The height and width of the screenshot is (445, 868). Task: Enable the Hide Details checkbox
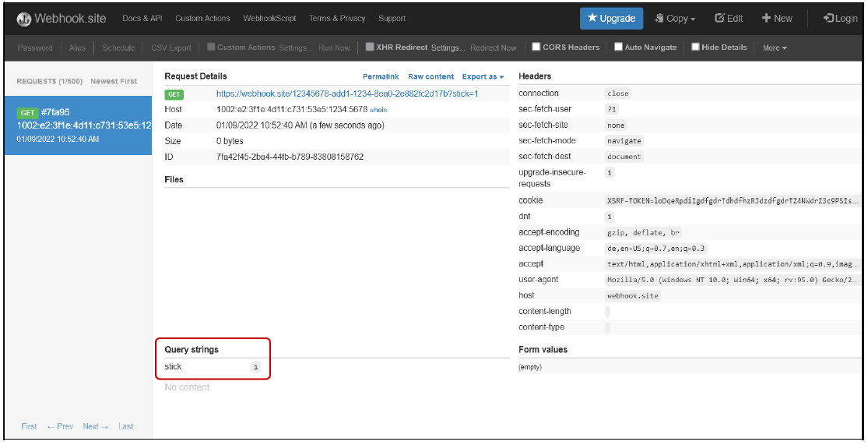[695, 47]
